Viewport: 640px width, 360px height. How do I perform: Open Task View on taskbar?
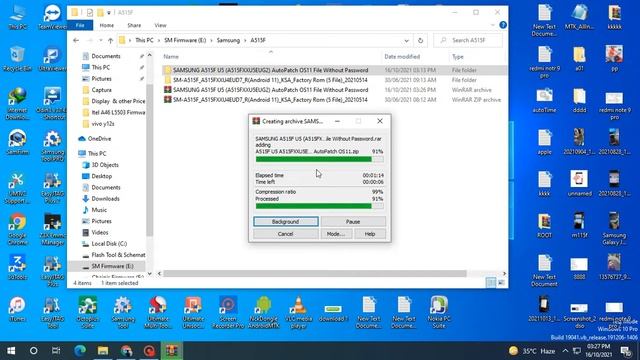coord(56,351)
